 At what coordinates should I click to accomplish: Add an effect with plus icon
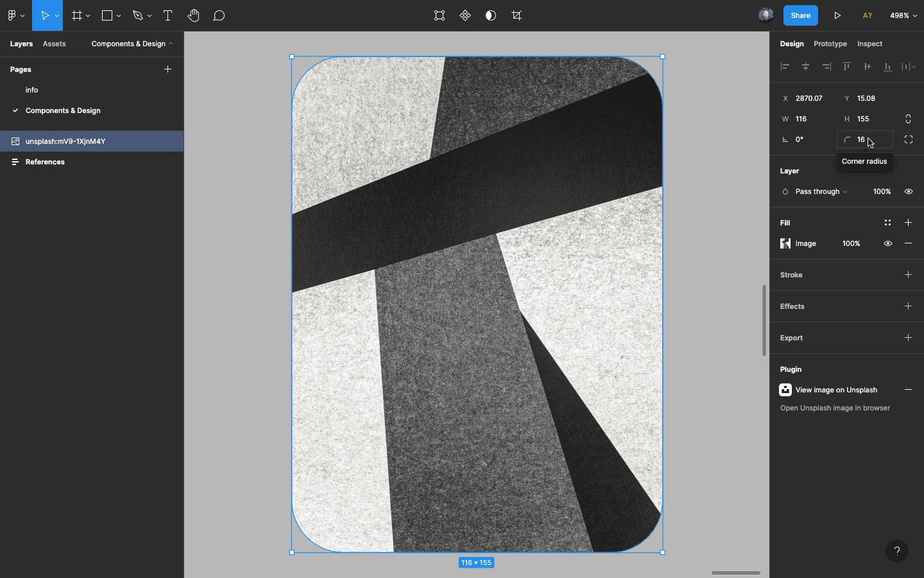click(908, 306)
